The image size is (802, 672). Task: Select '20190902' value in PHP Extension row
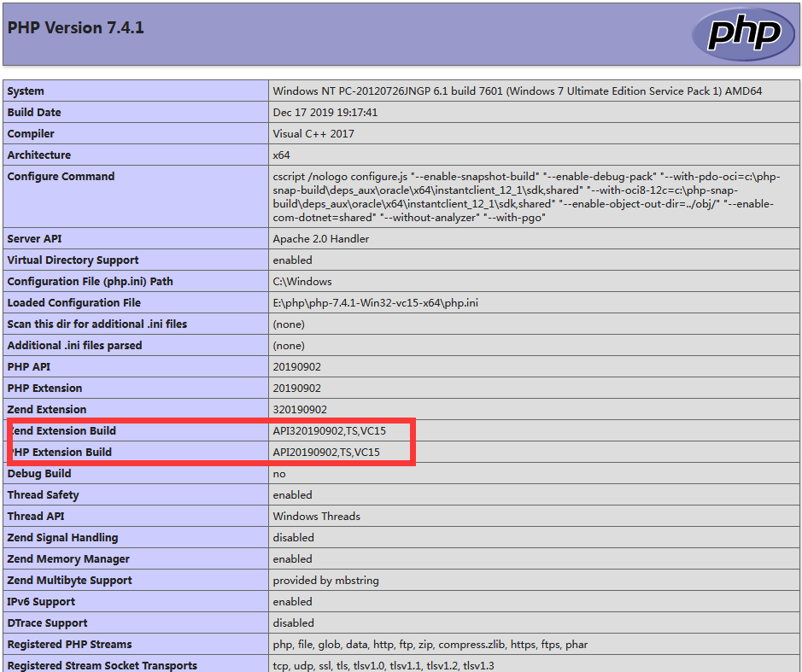[296, 389]
